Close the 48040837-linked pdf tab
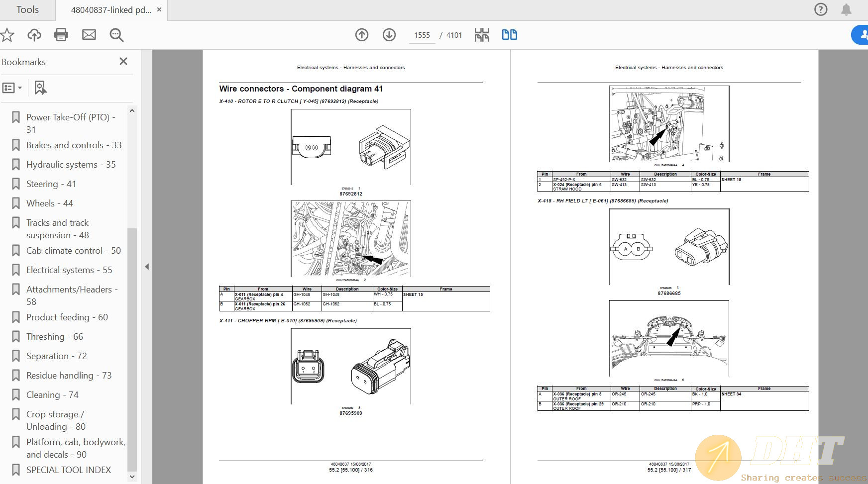The width and height of the screenshot is (868, 484). coord(159,9)
